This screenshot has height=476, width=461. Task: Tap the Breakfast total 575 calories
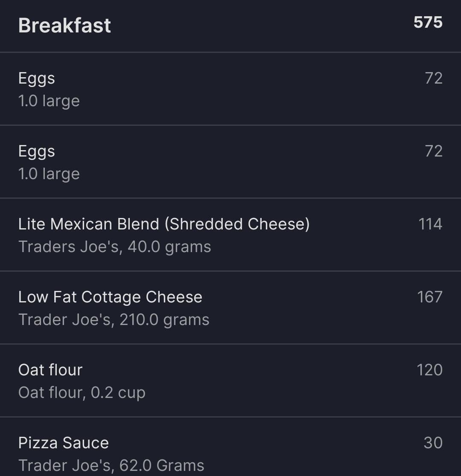click(428, 23)
